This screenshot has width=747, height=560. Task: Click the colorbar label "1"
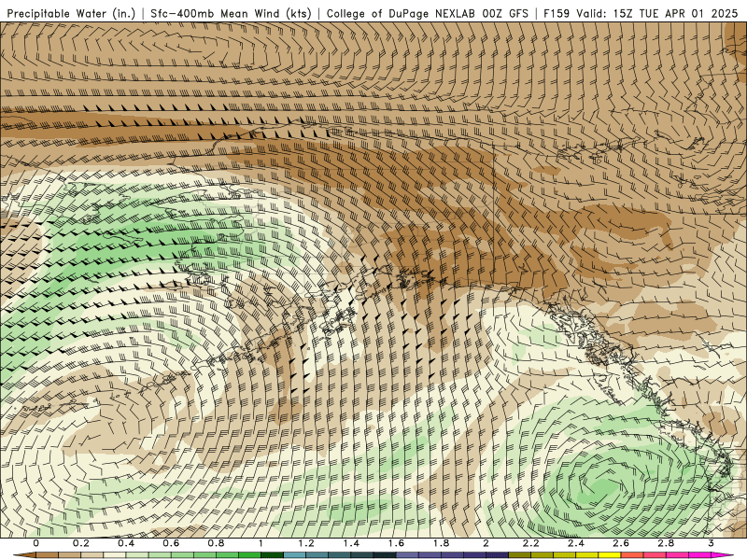pyautogui.click(x=261, y=543)
